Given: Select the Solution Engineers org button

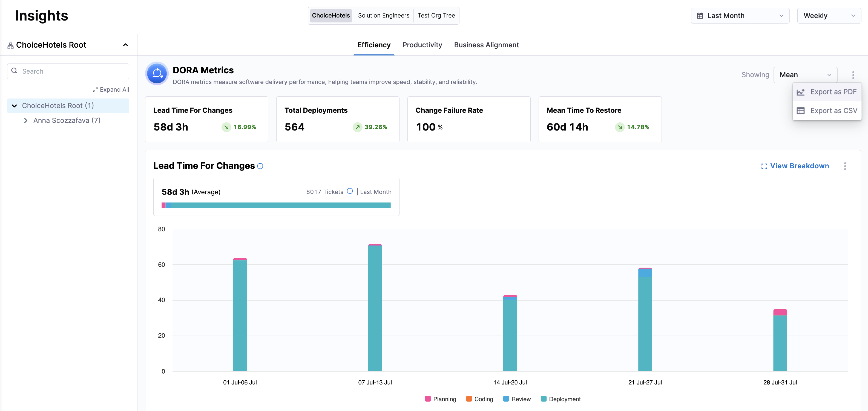Looking at the screenshot, I should [383, 16].
